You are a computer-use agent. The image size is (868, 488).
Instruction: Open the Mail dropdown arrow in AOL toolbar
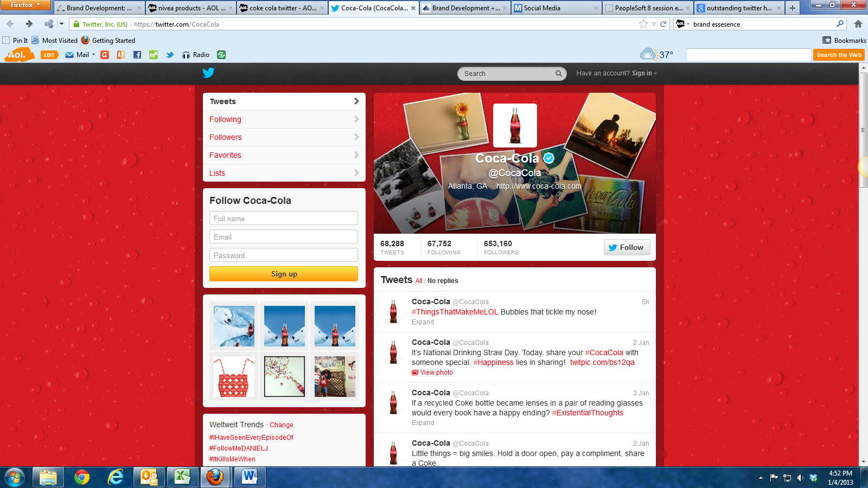tap(93, 55)
